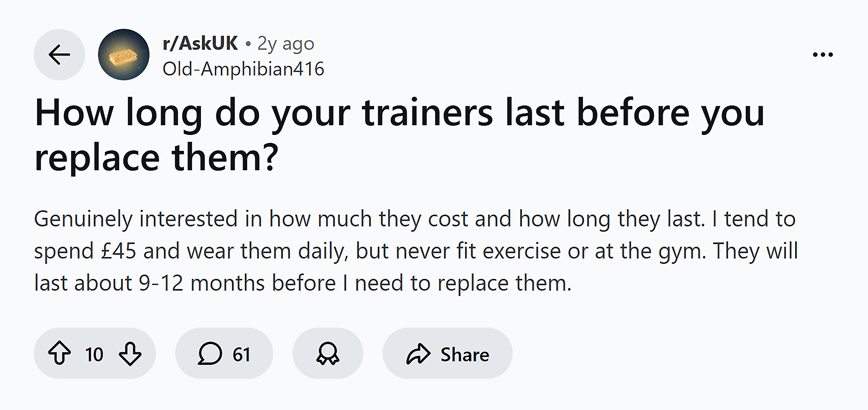The image size is (868, 410).
Task: Downvote the trainers post
Action: (130, 353)
